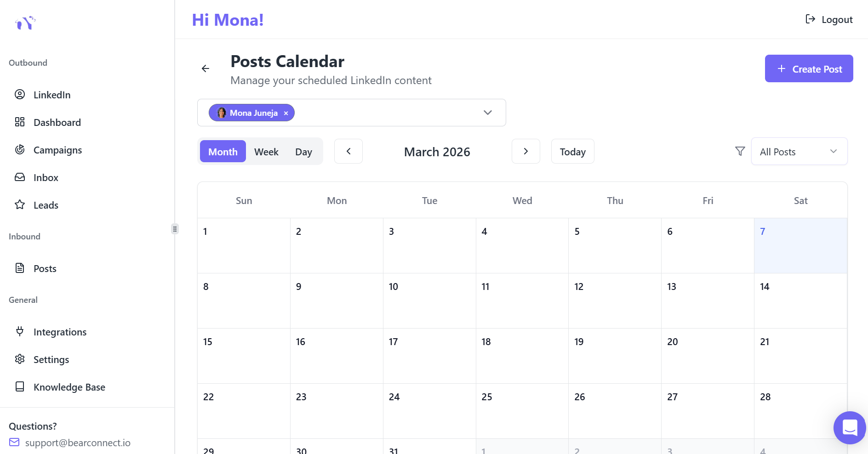The height and width of the screenshot is (454, 868).
Task: Go to the next month
Action: pos(525,151)
